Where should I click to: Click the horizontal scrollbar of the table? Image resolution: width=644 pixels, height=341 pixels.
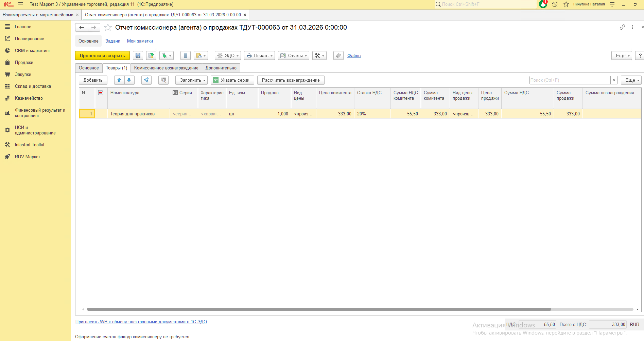[x=319, y=309]
